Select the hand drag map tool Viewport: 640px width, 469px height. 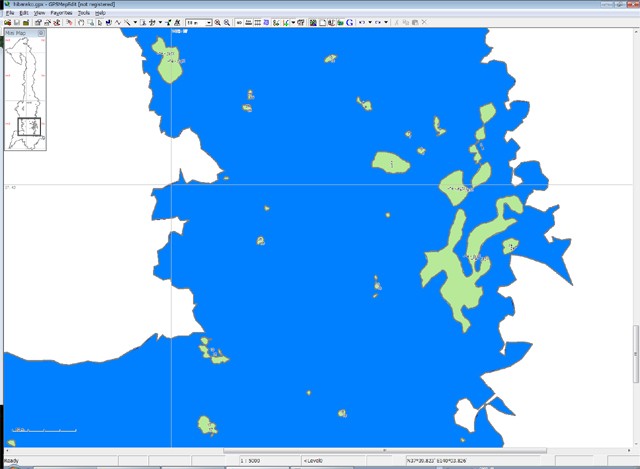click(x=82, y=22)
